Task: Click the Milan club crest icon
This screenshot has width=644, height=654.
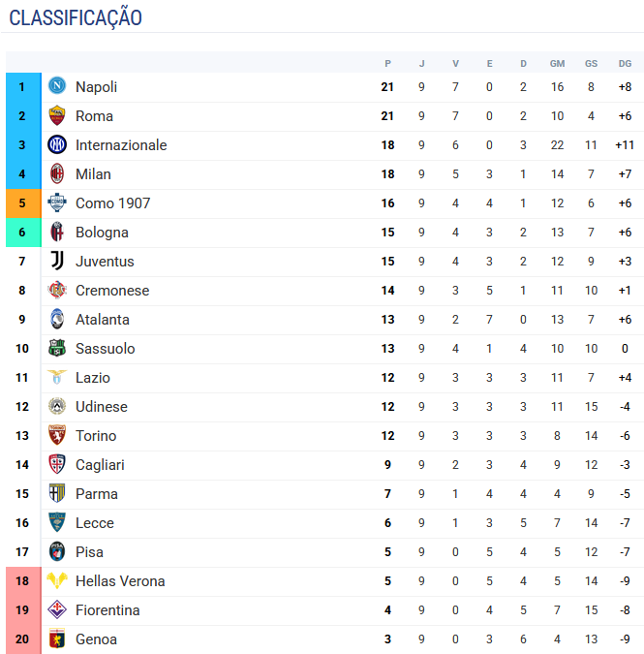Action: tap(57, 173)
